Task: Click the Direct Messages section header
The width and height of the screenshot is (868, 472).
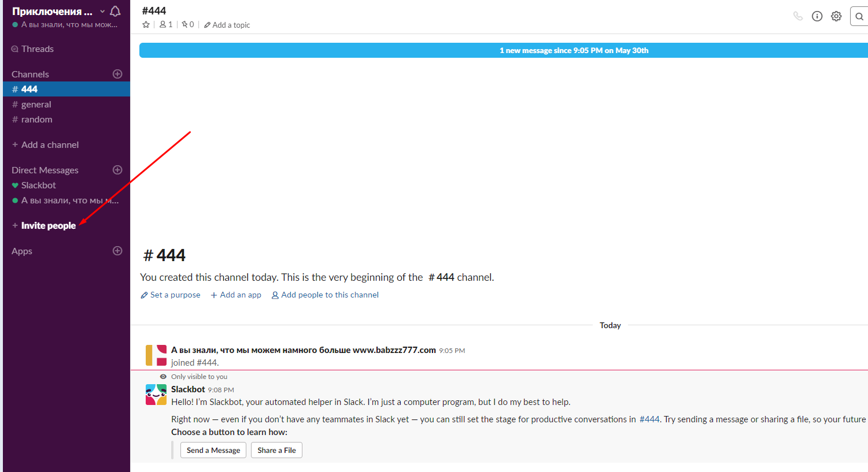Action: [x=45, y=170]
